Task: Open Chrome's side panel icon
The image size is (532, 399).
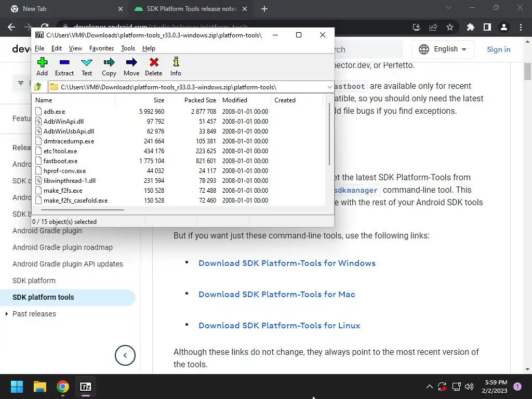Action: pos(487,27)
